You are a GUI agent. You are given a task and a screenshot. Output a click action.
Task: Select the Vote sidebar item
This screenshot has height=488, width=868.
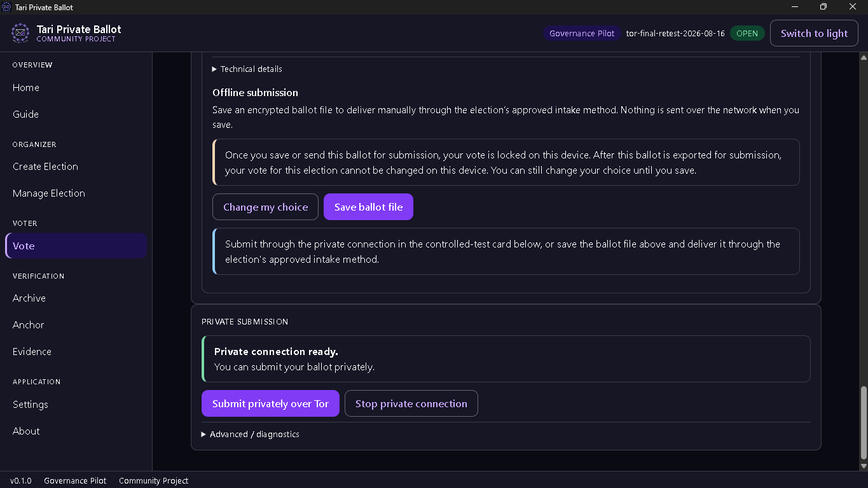[76, 246]
